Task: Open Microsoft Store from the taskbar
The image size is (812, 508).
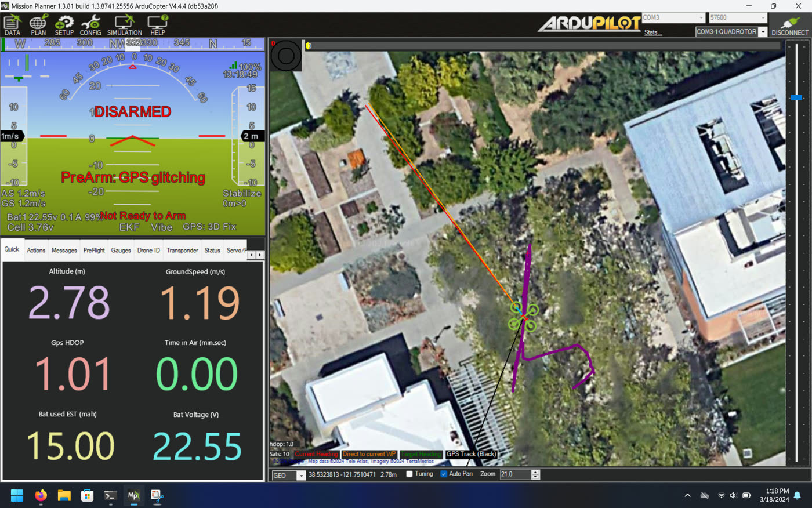Action: (87, 496)
